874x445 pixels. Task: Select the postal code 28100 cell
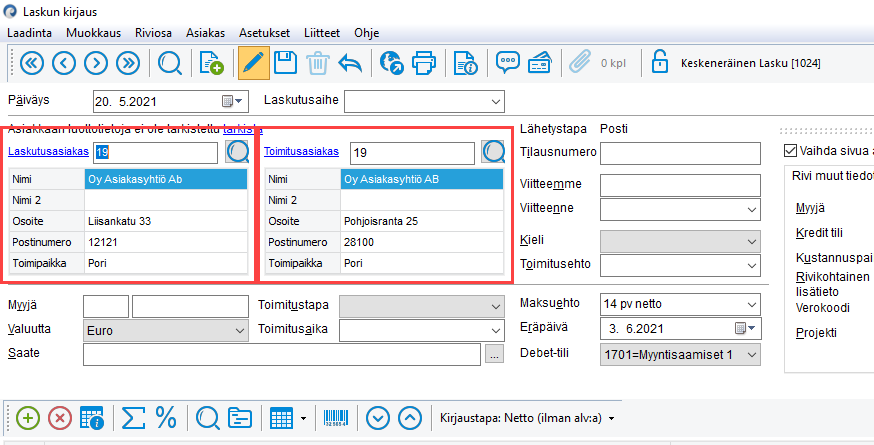[x=421, y=243]
